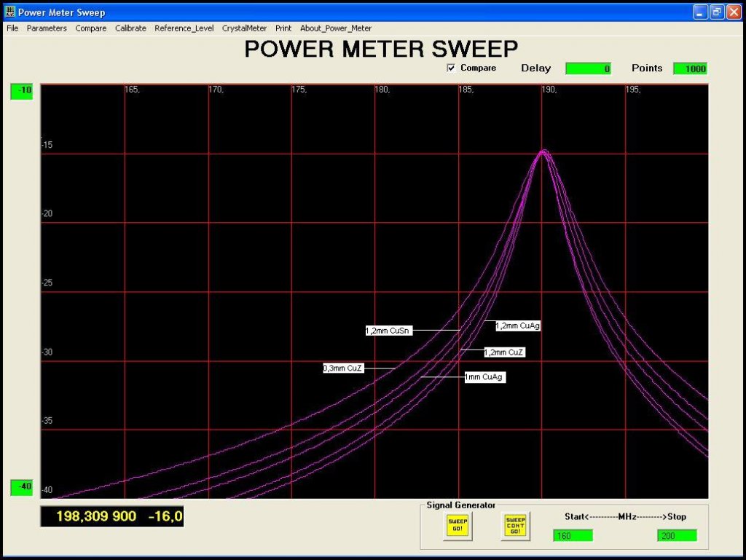Close the Power Meter Sweep window

[734, 12]
